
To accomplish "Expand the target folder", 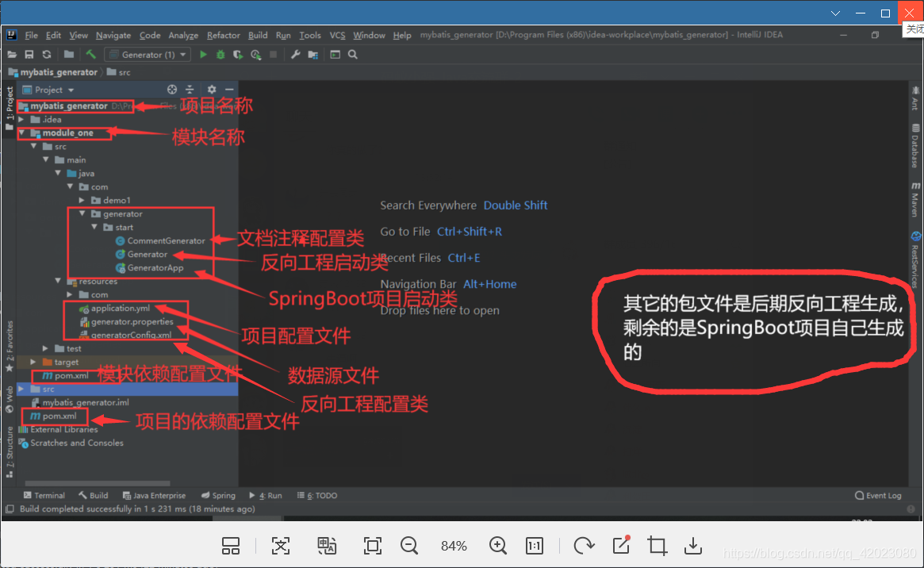I will (x=33, y=363).
